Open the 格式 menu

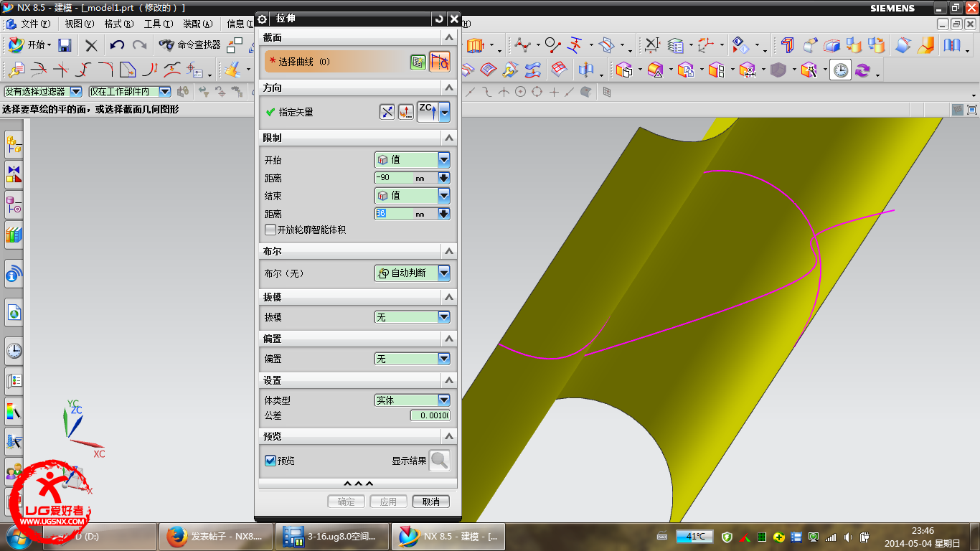coord(118,24)
